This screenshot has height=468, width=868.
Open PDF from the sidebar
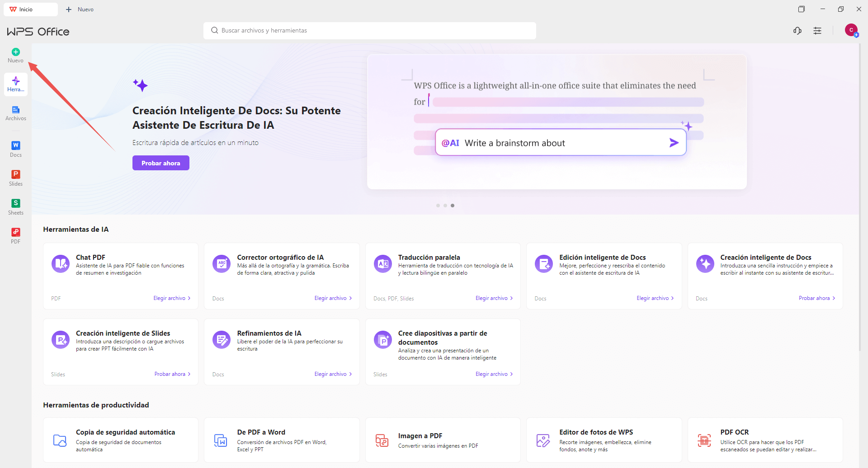coord(15,235)
